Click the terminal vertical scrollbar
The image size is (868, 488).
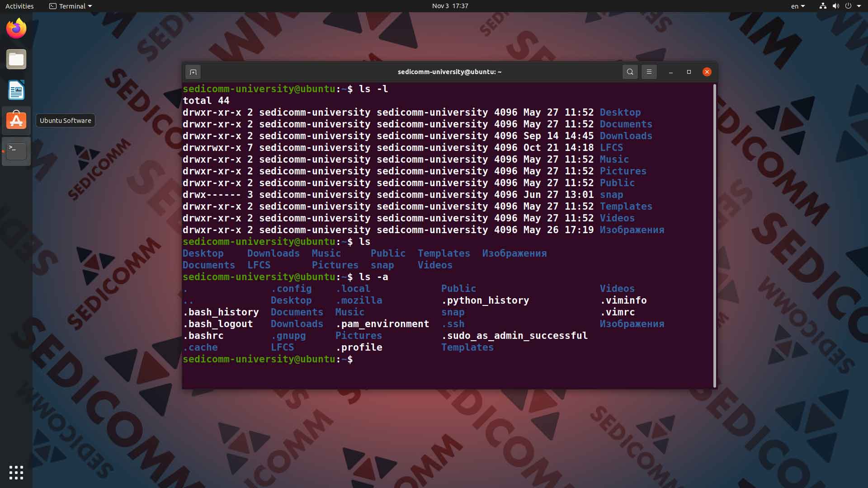point(715,235)
